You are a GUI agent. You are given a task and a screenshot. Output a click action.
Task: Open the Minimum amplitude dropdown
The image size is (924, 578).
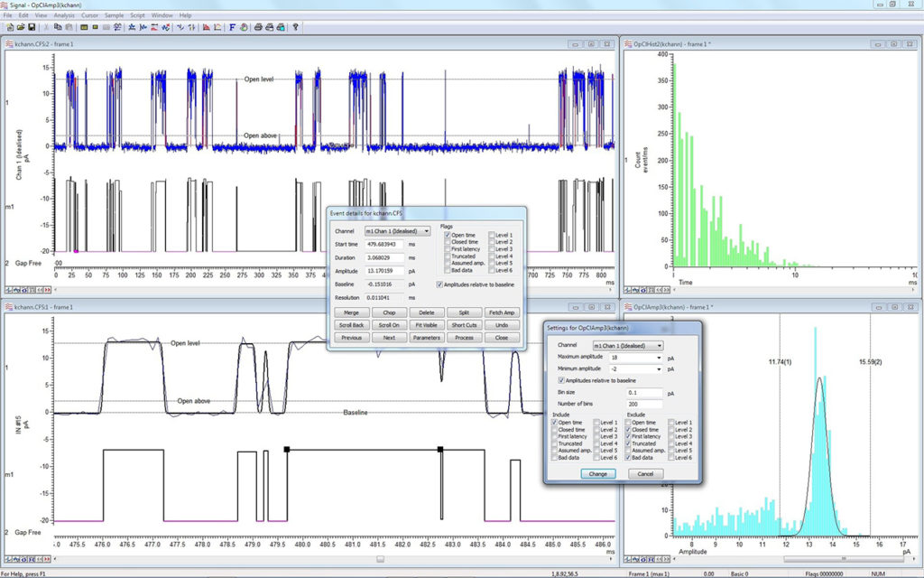tap(659, 369)
